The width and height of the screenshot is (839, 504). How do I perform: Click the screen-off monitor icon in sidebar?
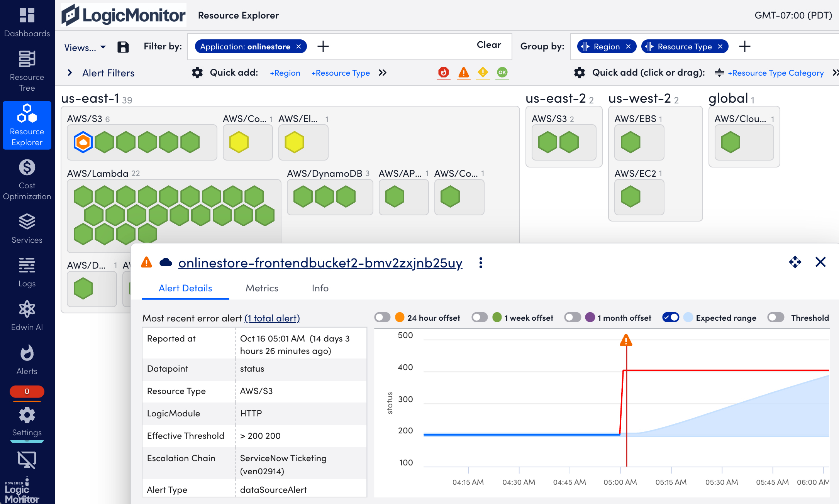pyautogui.click(x=27, y=460)
